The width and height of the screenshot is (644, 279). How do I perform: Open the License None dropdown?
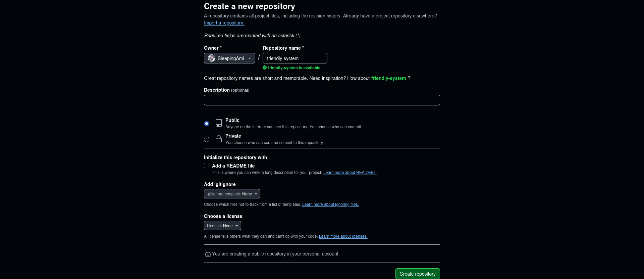222,226
